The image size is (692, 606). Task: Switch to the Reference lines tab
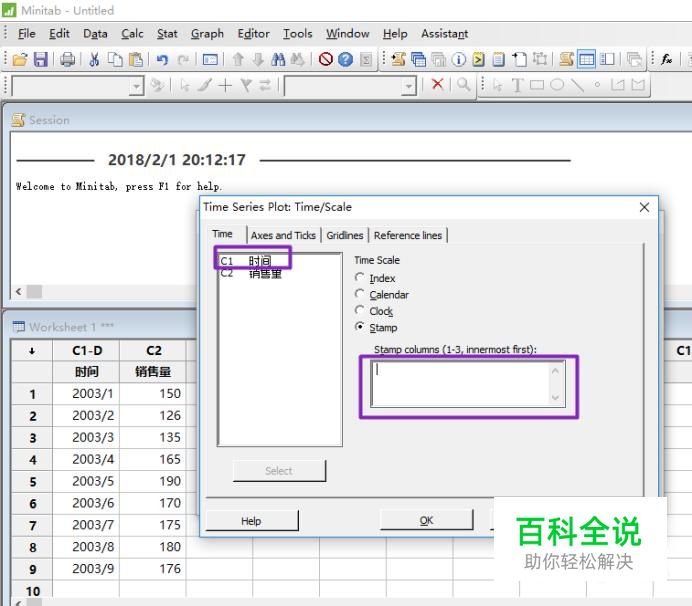click(408, 235)
